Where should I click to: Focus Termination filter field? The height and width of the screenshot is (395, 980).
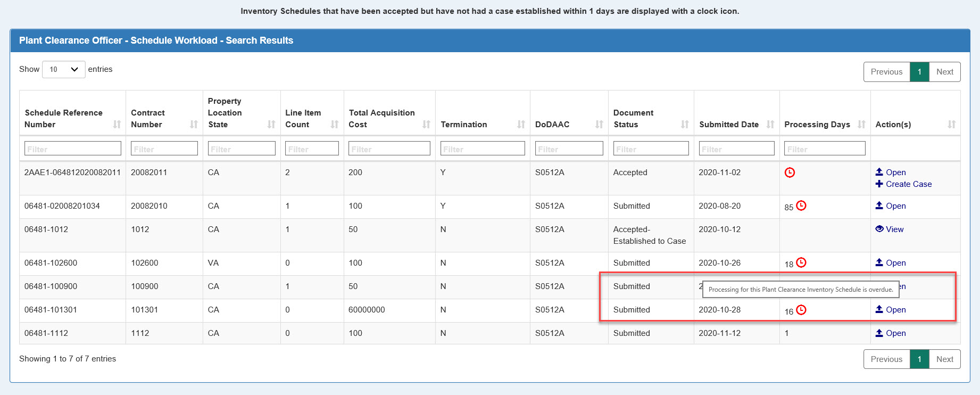(x=483, y=149)
